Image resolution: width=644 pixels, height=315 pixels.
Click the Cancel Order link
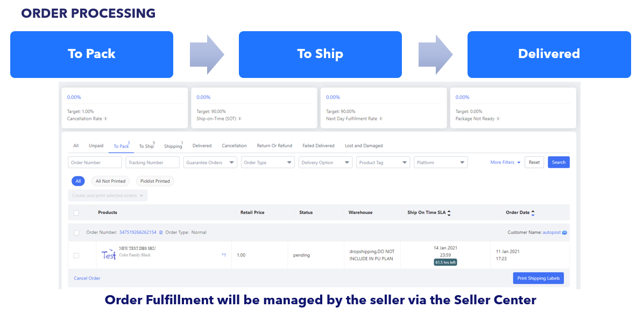pos(87,278)
